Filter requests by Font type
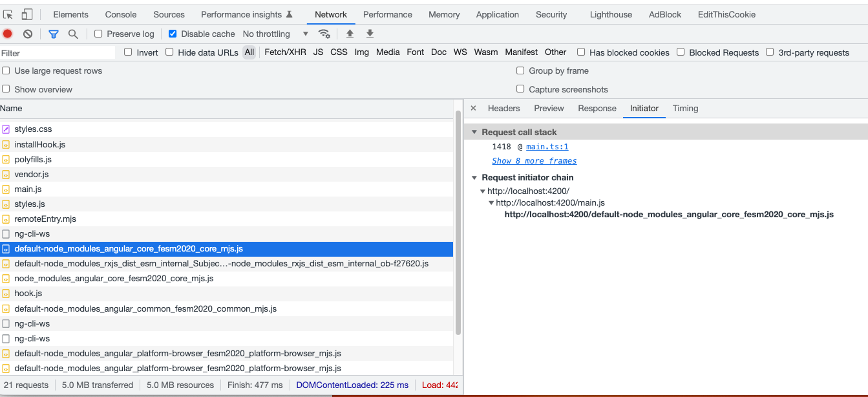868x397 pixels. [x=416, y=52]
